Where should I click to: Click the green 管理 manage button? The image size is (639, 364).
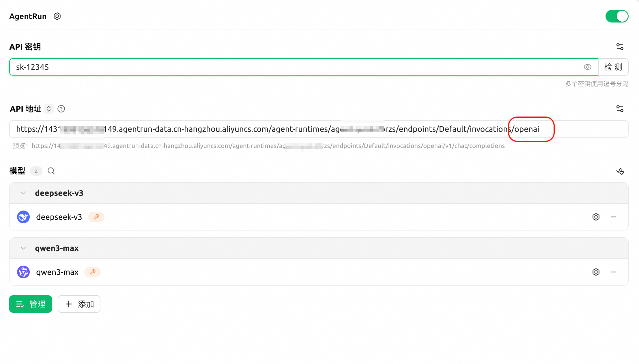click(31, 304)
